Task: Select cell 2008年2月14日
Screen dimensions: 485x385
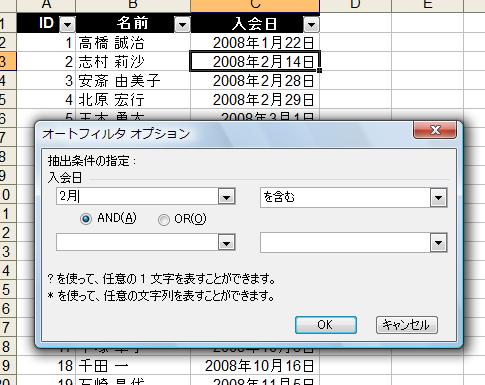Action: coord(255,61)
